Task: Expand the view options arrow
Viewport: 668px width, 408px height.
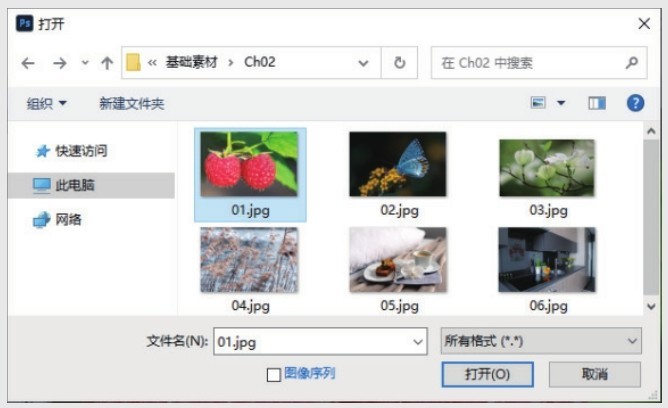Action: point(561,103)
